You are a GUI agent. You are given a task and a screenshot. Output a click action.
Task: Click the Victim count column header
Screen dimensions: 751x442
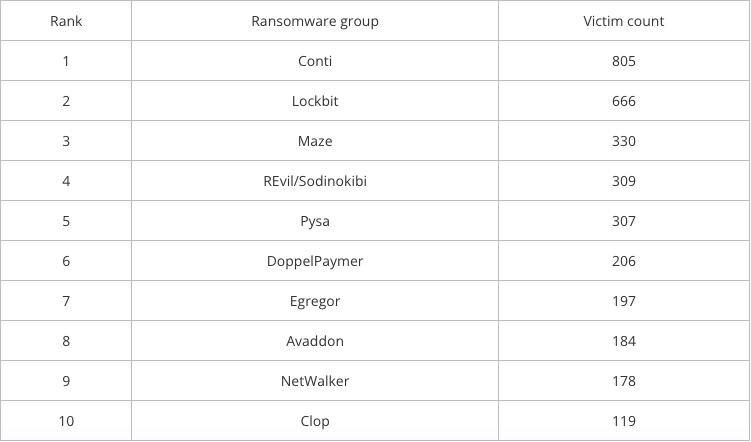pos(624,21)
